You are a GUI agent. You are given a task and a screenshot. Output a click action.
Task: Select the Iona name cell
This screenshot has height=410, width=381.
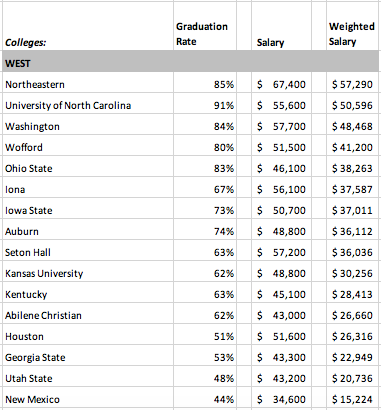click(x=88, y=188)
